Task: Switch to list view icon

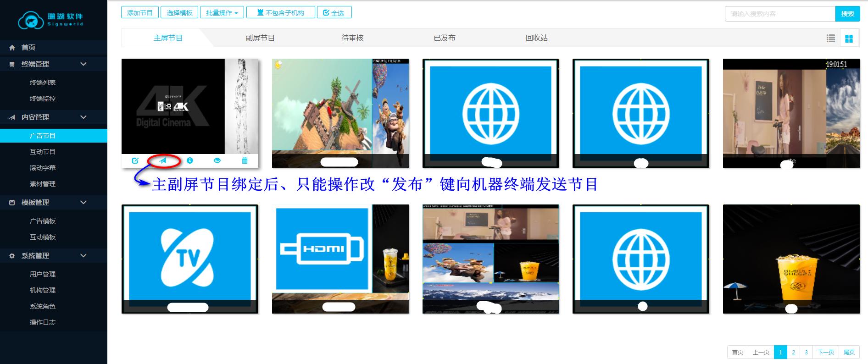Action: (830, 39)
